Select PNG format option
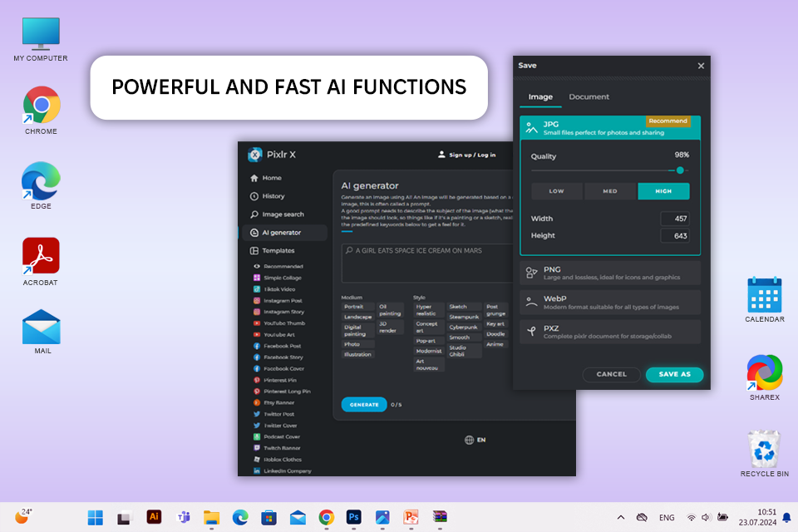This screenshot has width=798, height=532. coord(609,273)
